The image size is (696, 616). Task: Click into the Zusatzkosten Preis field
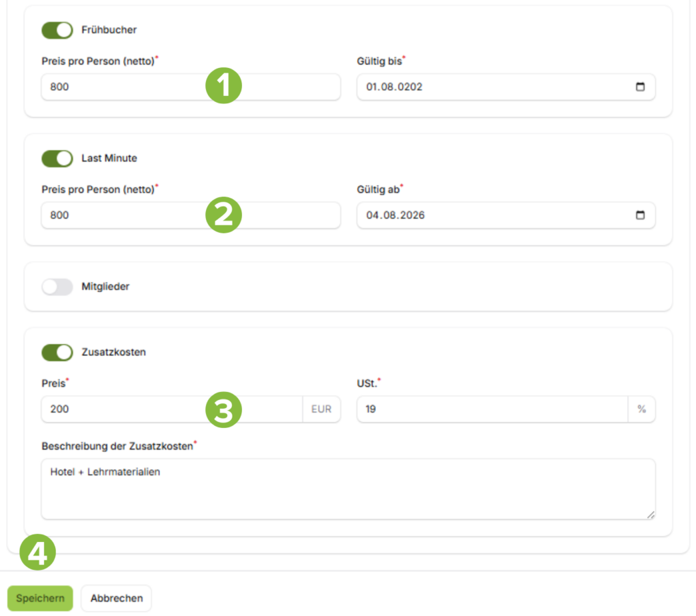pos(172,410)
